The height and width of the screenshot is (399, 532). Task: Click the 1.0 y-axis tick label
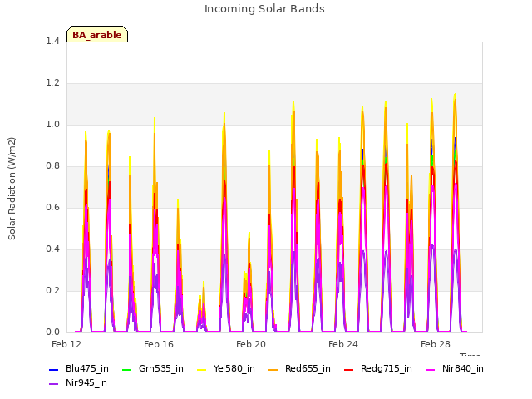[52, 125]
